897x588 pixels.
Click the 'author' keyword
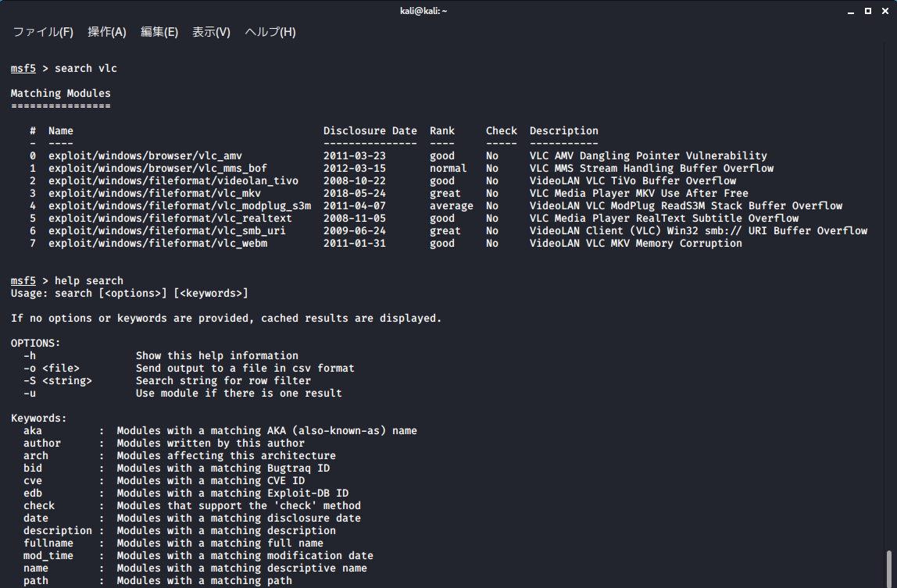tap(41, 444)
